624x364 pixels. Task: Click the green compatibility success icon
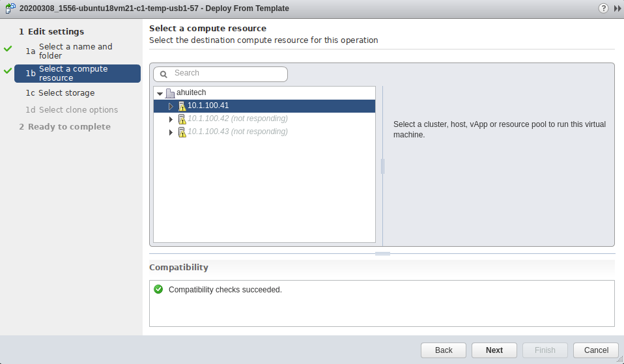pyautogui.click(x=158, y=289)
